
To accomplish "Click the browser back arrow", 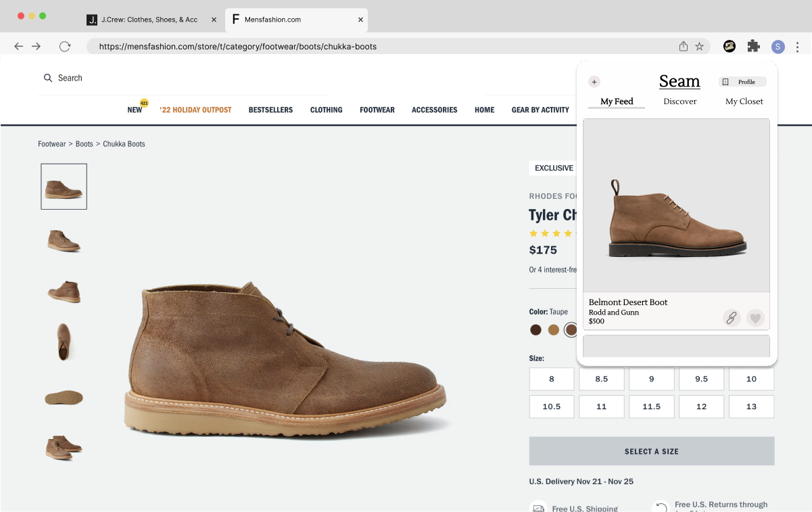I will pos(18,46).
